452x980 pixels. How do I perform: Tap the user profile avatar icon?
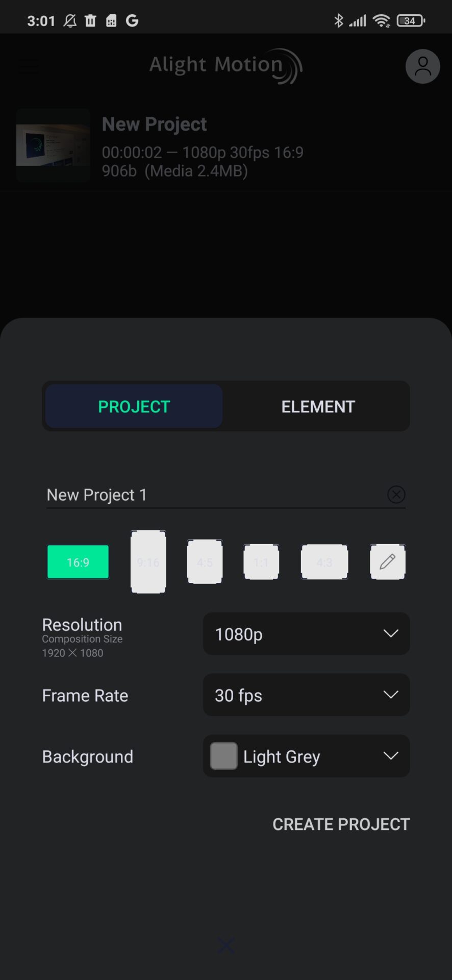click(x=422, y=66)
